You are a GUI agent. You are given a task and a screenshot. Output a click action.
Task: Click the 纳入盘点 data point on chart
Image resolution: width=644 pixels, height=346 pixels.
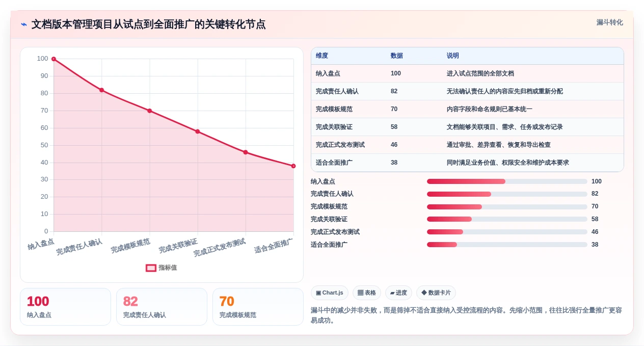click(53, 59)
